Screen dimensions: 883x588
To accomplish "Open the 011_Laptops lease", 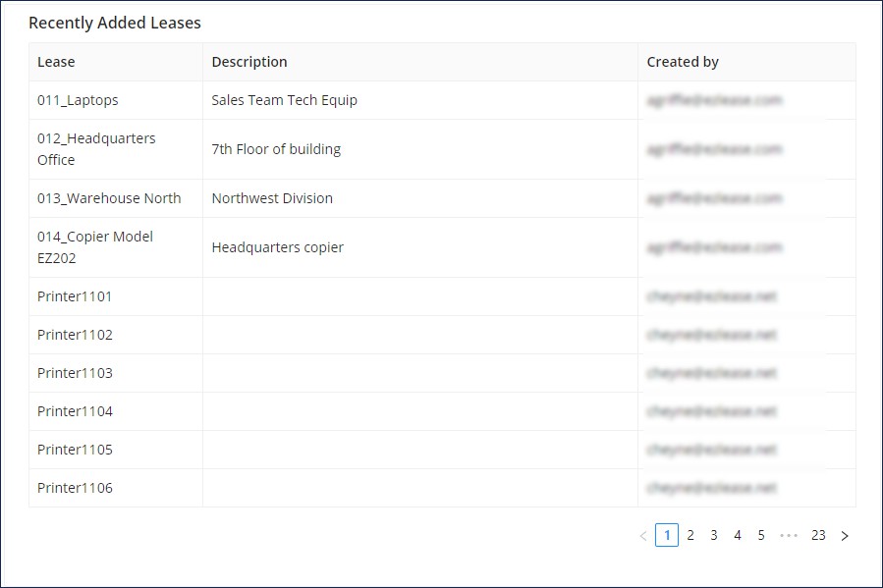I will [78, 100].
